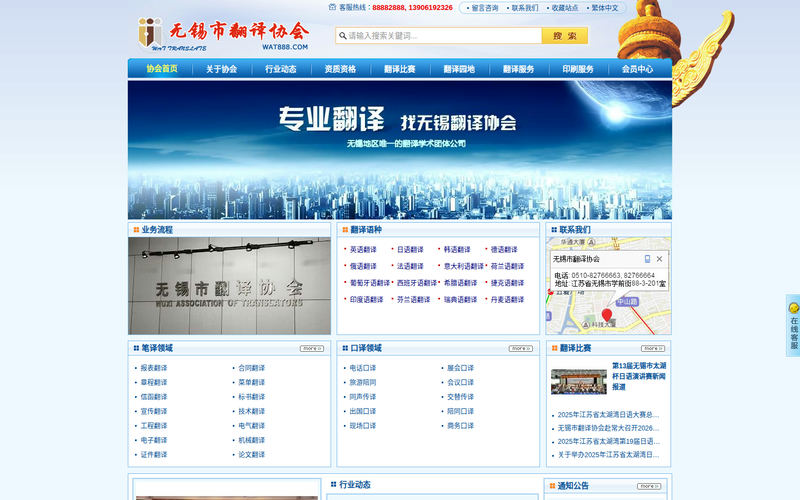Click the more button in 通知公告 panel
Viewport: 800px width, 500px height.
[649, 486]
